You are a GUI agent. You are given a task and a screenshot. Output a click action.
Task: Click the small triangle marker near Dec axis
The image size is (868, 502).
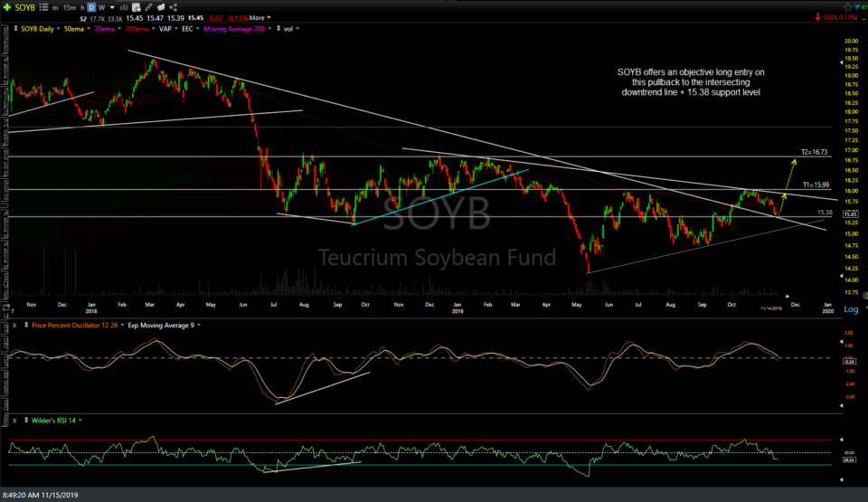(x=788, y=296)
